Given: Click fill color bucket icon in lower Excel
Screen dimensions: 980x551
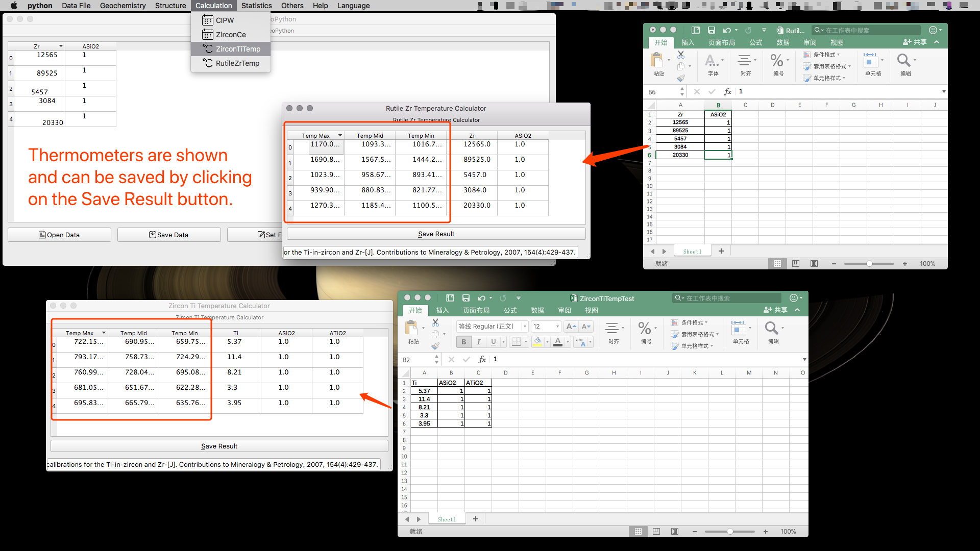Looking at the screenshot, I should (x=537, y=341).
